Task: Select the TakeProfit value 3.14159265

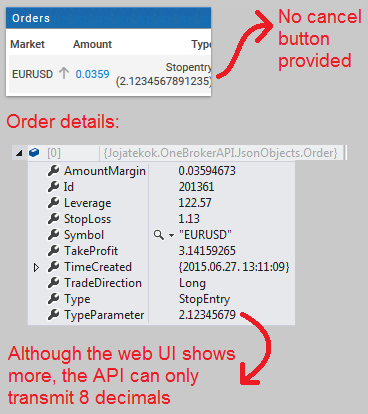Action: point(207,251)
